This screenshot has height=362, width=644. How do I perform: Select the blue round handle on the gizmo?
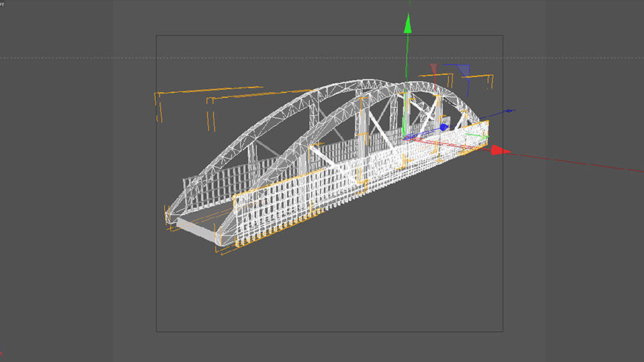[444, 127]
